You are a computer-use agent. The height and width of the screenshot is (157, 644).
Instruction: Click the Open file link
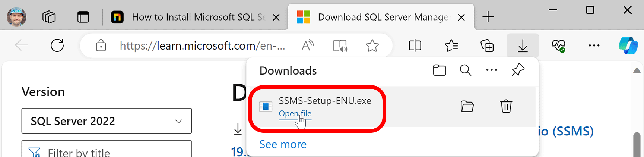[x=295, y=113]
